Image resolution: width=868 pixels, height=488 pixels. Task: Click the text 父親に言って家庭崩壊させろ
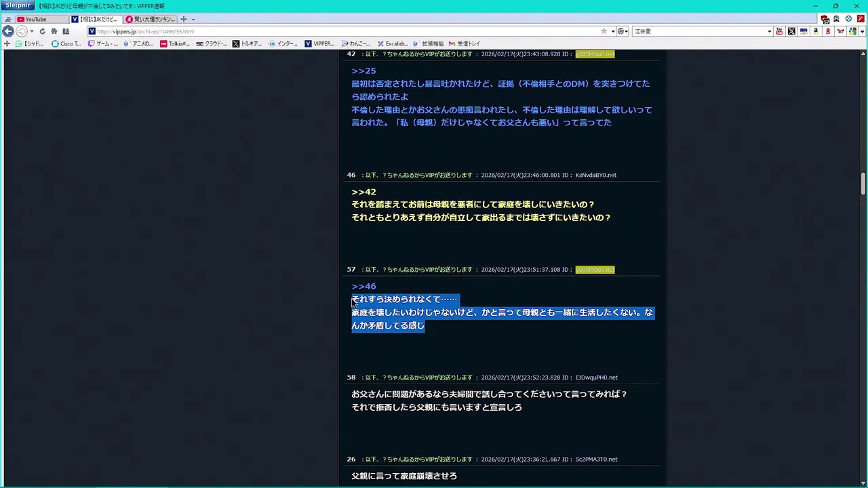pyautogui.click(x=404, y=476)
